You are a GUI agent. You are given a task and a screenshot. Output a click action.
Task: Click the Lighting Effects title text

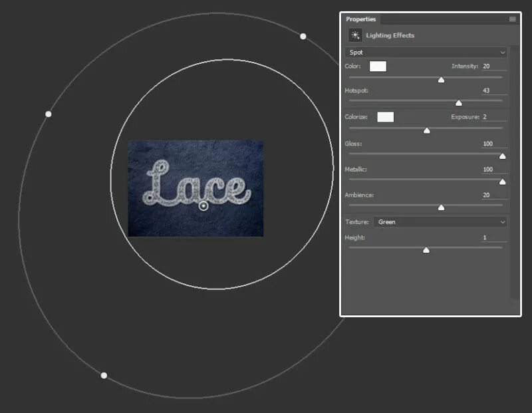click(x=390, y=35)
